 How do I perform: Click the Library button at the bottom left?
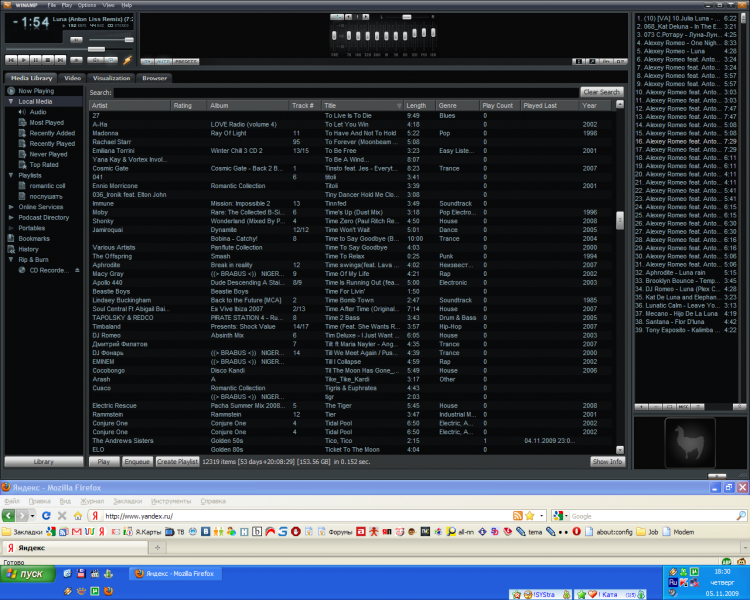pyautogui.click(x=44, y=462)
